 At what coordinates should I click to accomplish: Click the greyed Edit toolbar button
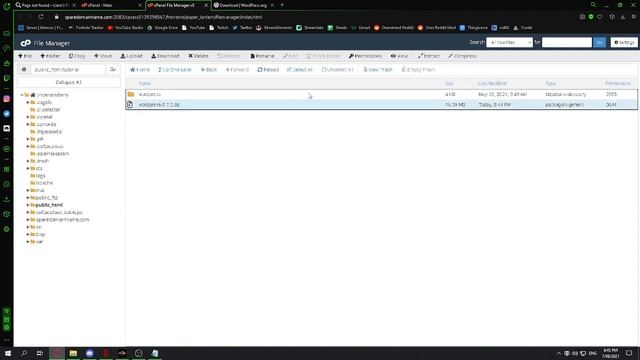point(291,56)
